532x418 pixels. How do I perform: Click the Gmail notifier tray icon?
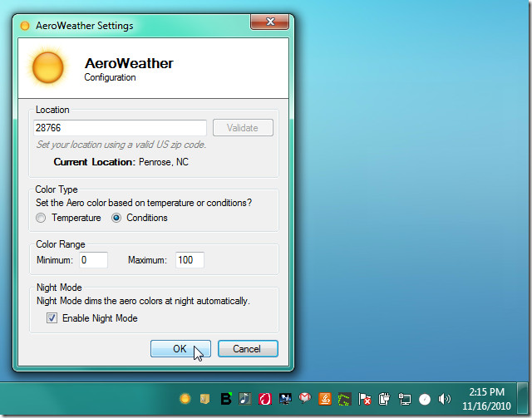[305, 398]
